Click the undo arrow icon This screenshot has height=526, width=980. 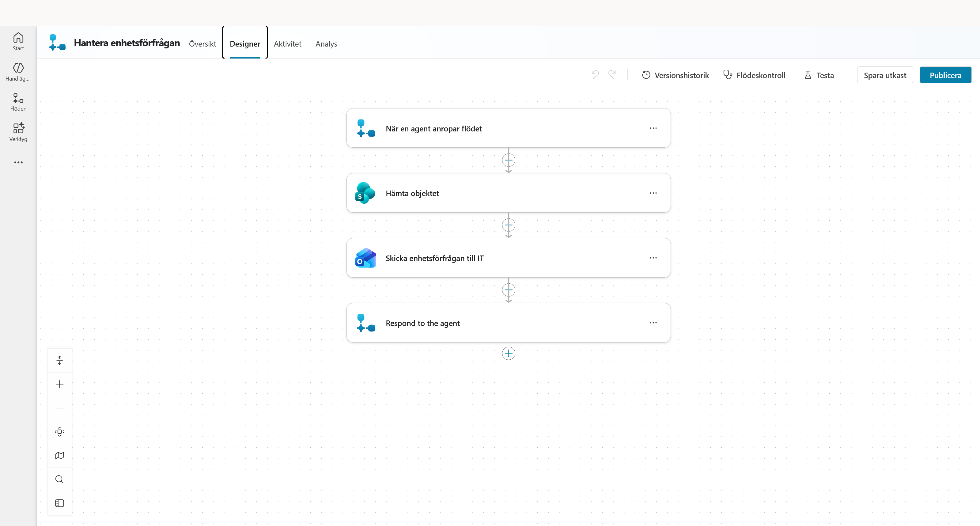[595, 74]
